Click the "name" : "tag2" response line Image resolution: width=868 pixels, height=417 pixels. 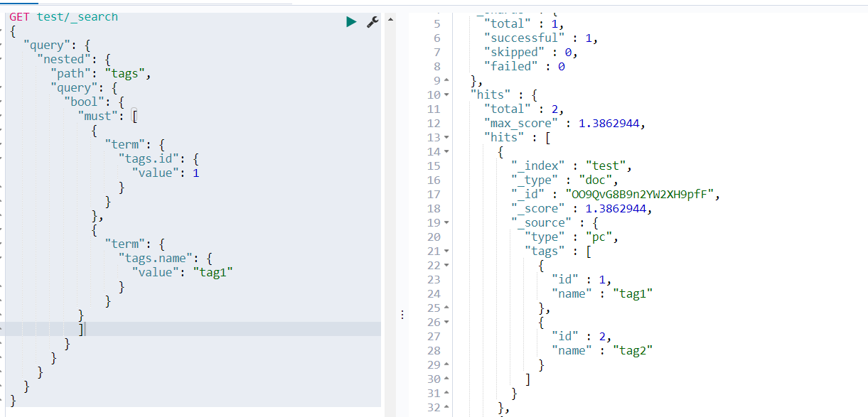click(602, 350)
